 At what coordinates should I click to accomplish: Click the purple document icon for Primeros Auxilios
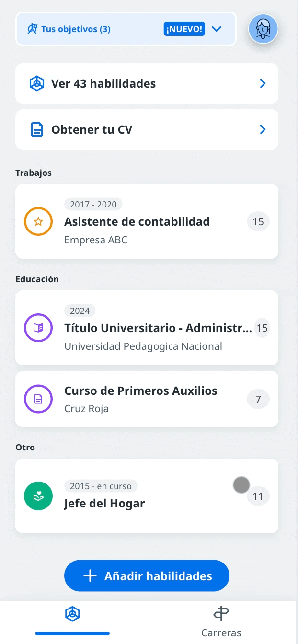pos(38,399)
